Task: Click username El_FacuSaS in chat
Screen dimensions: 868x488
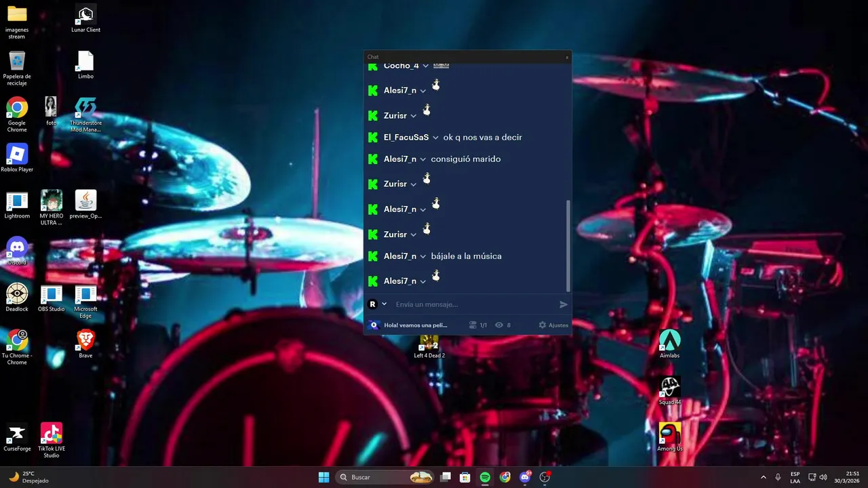Action: tap(406, 138)
